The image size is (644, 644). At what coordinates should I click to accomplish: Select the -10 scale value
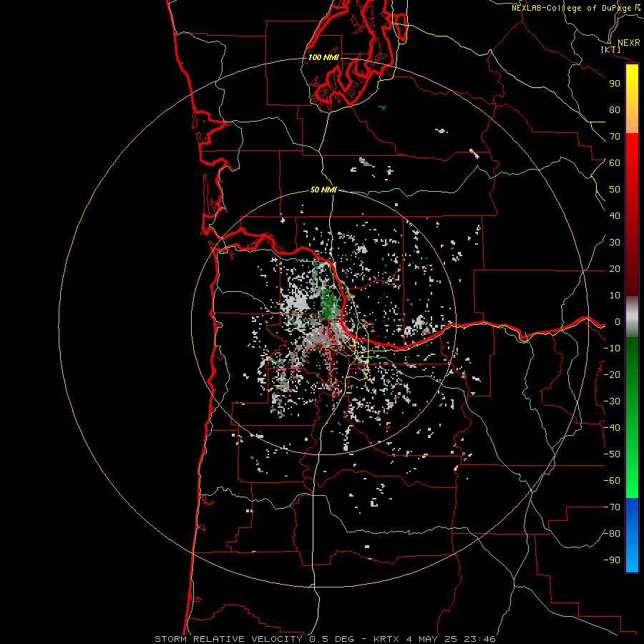[x=612, y=348]
